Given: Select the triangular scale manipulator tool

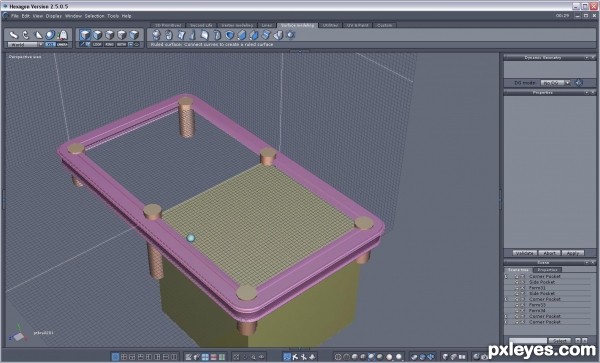Looking at the screenshot, I should pyautogui.click(x=38, y=35).
